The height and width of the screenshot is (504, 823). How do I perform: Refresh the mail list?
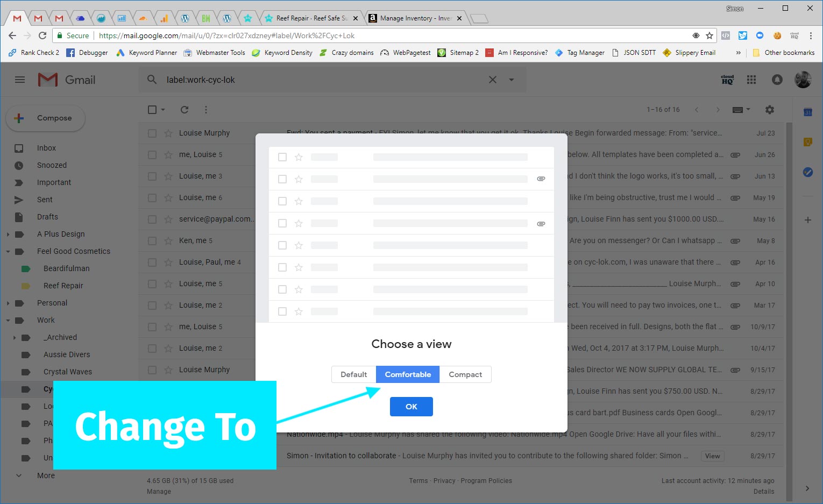coord(185,110)
